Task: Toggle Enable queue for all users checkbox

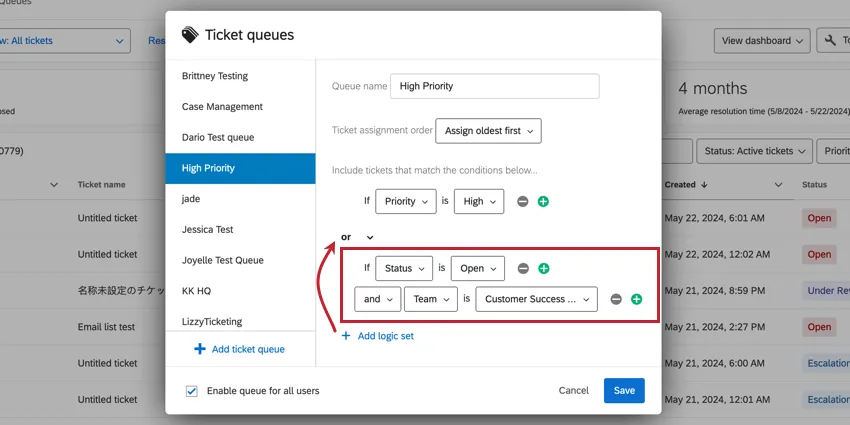Action: coord(191,390)
